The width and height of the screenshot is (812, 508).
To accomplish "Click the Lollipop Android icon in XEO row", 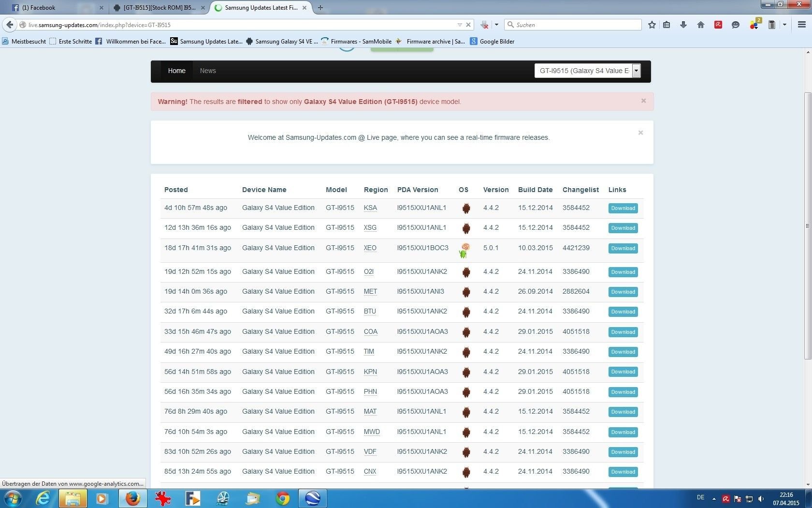I will 464,250.
